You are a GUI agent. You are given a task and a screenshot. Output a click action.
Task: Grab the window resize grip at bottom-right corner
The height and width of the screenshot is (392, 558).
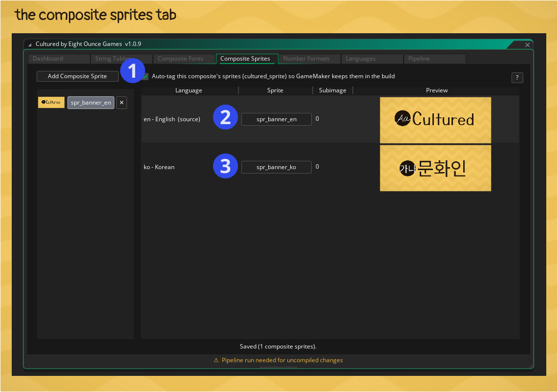pos(531,367)
